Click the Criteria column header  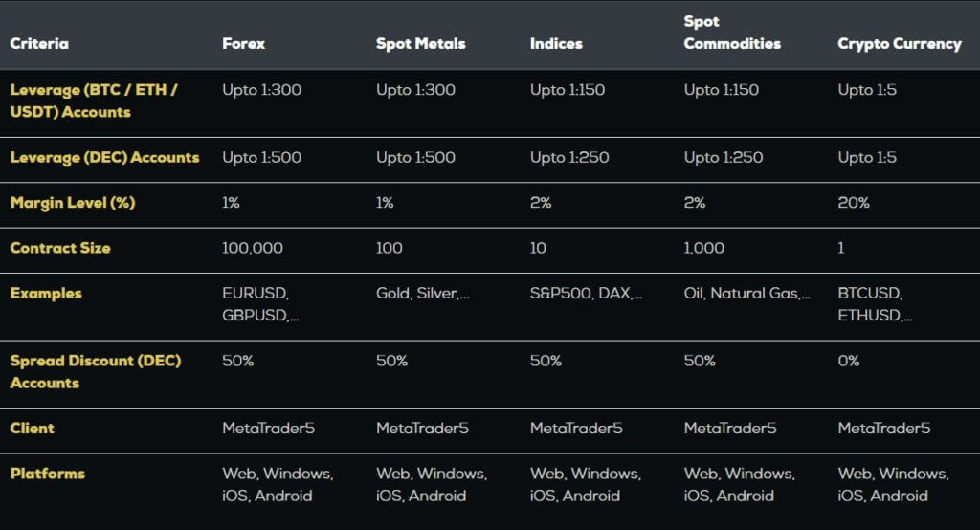point(39,43)
